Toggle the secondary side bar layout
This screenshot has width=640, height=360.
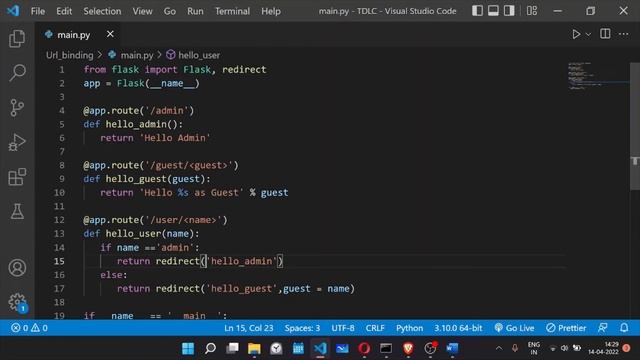coord(509,11)
